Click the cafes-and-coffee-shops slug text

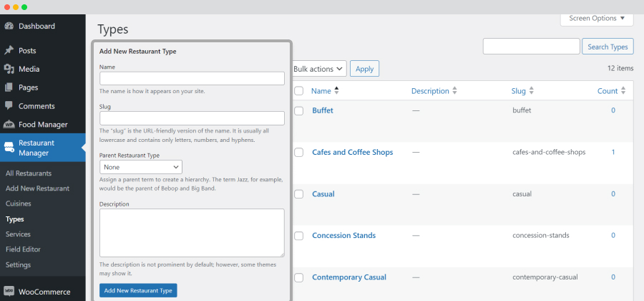tap(549, 152)
